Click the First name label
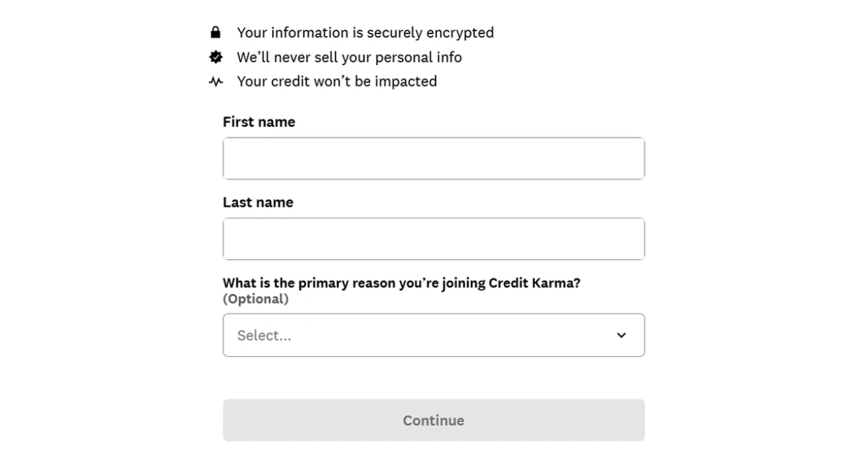The height and width of the screenshot is (456, 868). point(259,122)
